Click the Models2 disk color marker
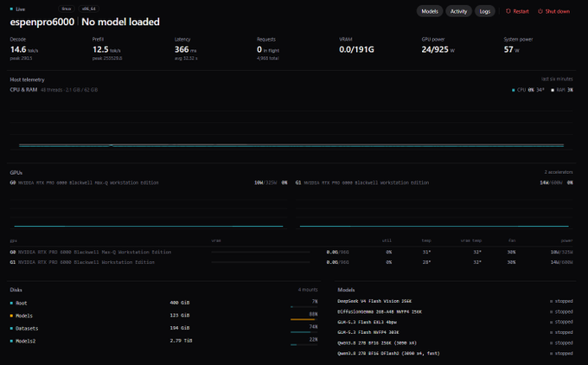Viewport: 588px width, 365px height. [x=11, y=342]
